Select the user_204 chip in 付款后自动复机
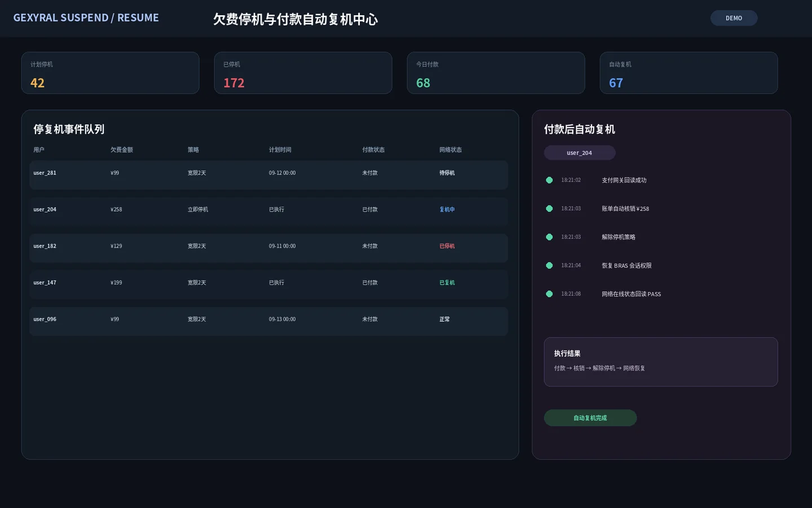Viewport: 812px width, 508px height. [580, 153]
